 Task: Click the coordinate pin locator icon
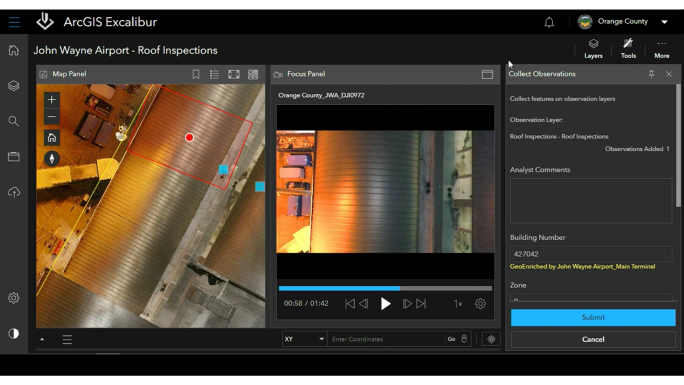pyautogui.click(x=464, y=339)
